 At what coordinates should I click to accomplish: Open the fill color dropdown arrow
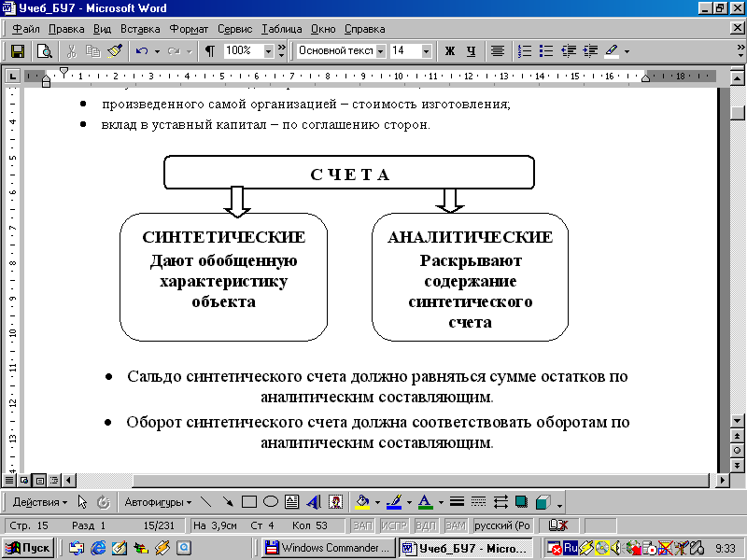tap(377, 502)
